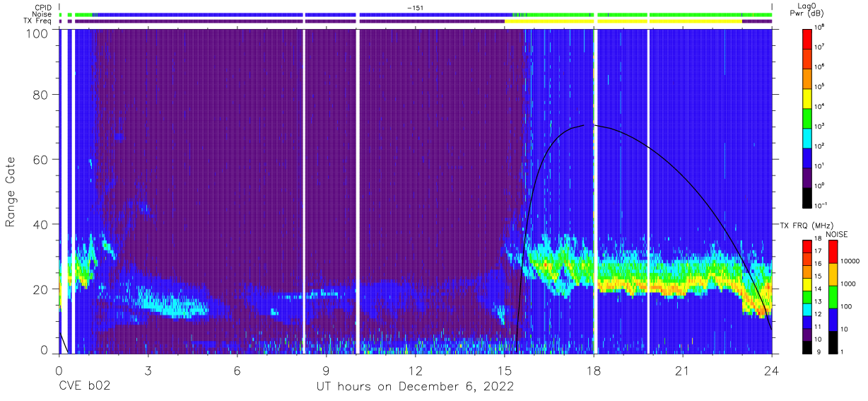The height and width of the screenshot is (401, 868).
Task: Click the 'Range Gate' axis label
Action: point(11,192)
